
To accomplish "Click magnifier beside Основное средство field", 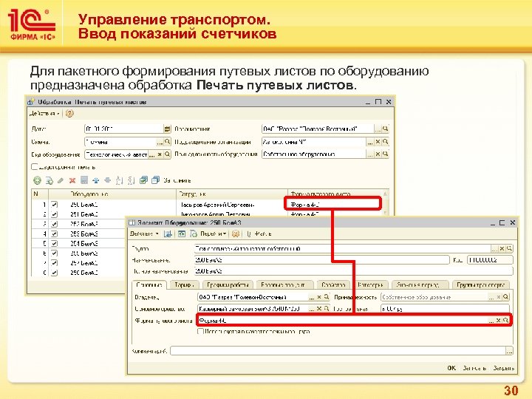I will click(327, 308).
